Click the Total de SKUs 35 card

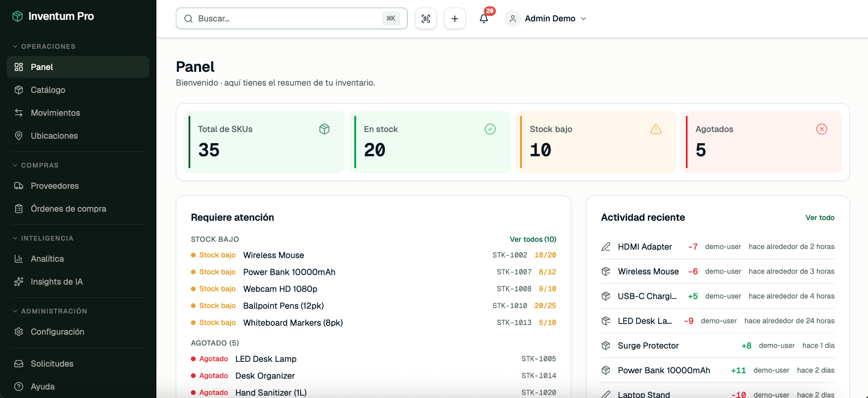pyautogui.click(x=264, y=142)
